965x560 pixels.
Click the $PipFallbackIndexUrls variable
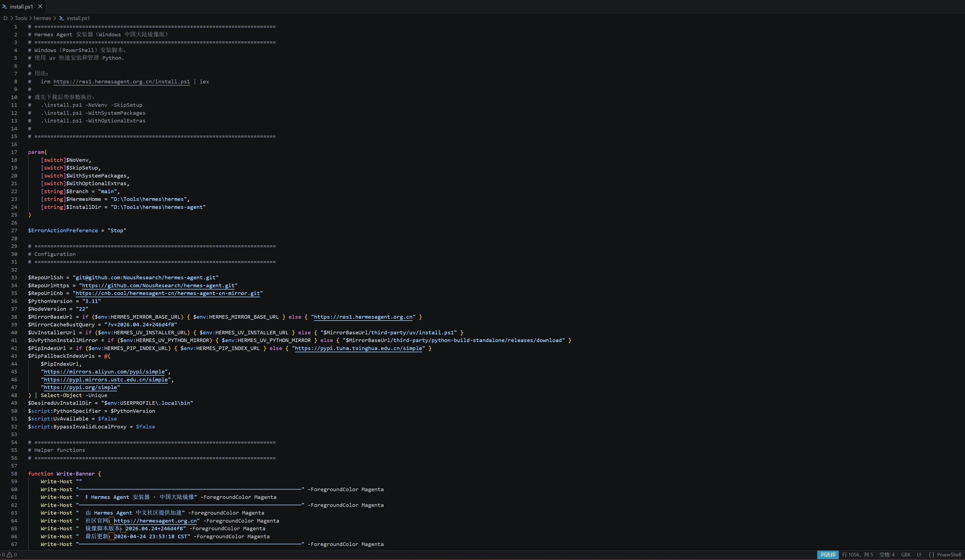click(61, 356)
